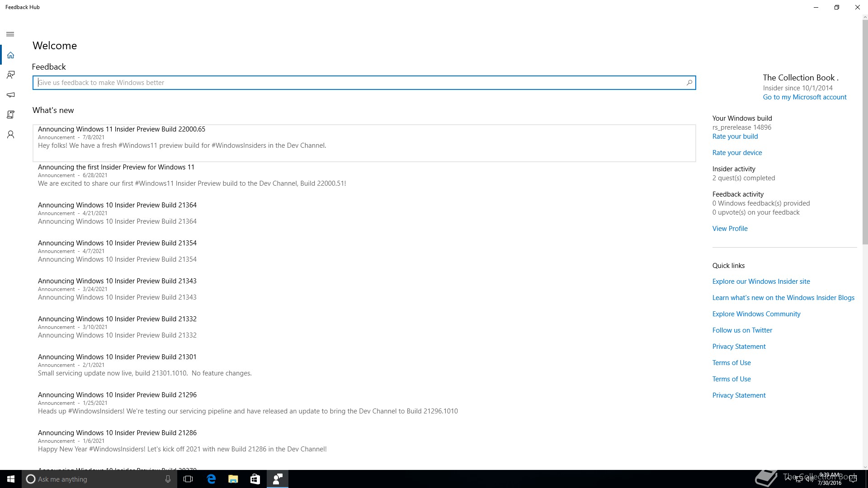Click the vertical scrollbar thumb
Screen dimensions: 868x488
coord(865,132)
